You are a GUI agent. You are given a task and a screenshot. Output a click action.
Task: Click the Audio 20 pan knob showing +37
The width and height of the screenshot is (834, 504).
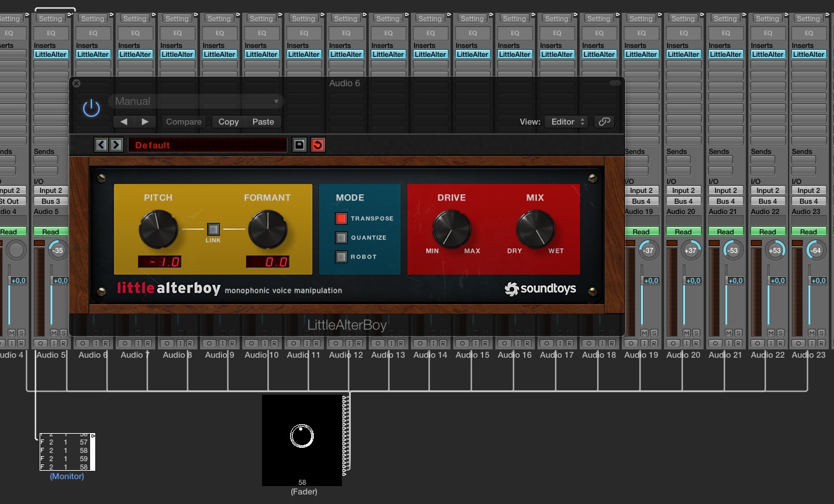(x=691, y=250)
